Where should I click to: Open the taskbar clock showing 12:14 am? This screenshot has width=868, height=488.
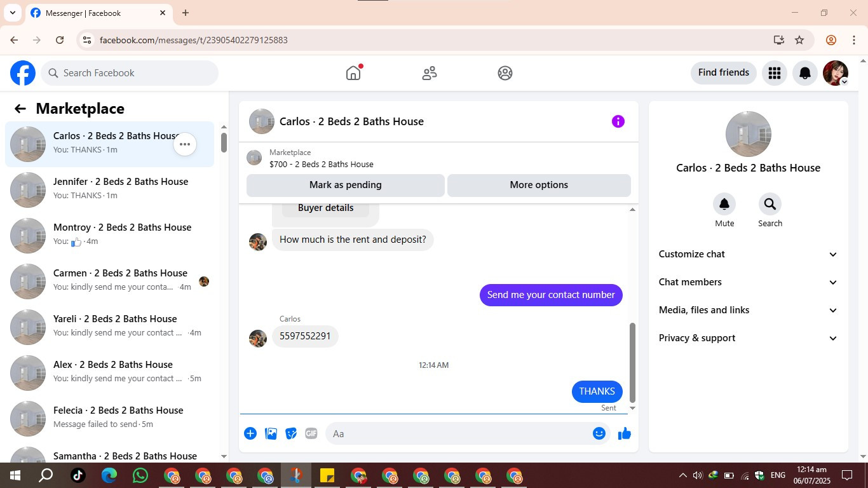(x=811, y=475)
